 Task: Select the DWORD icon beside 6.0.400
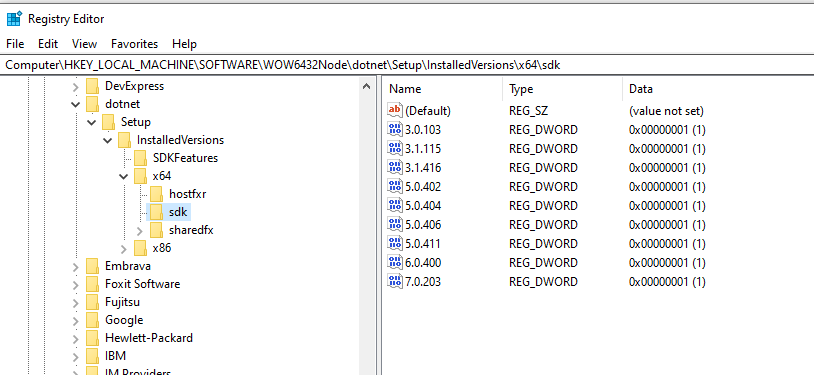click(395, 262)
